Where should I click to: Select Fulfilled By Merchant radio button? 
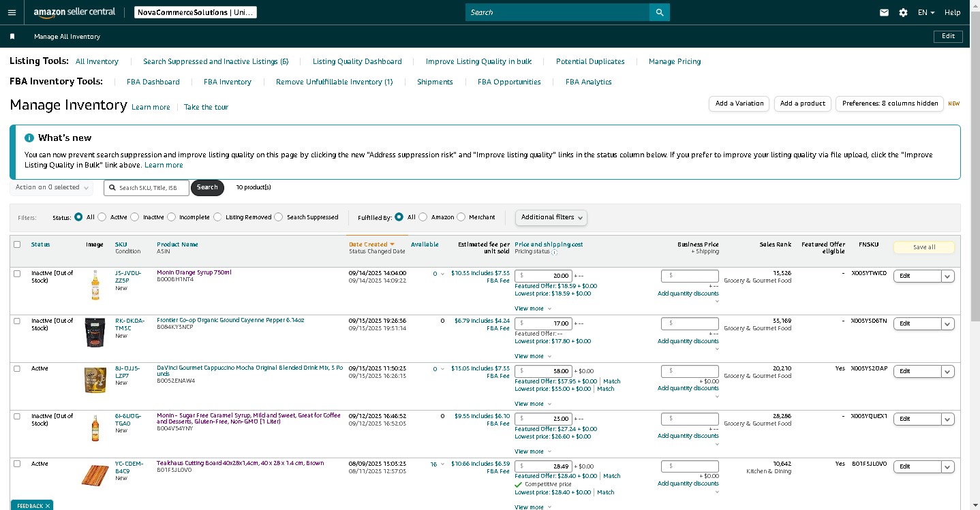[x=461, y=217]
